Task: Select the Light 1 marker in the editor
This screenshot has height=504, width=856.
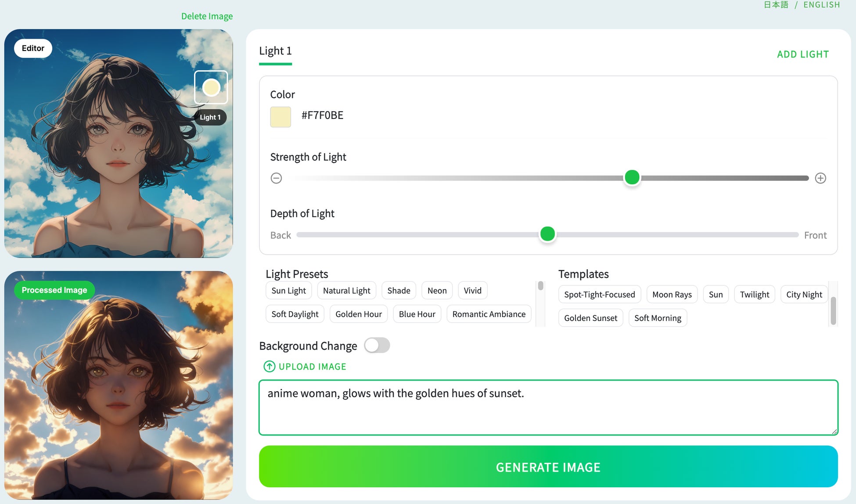Action: click(x=211, y=87)
